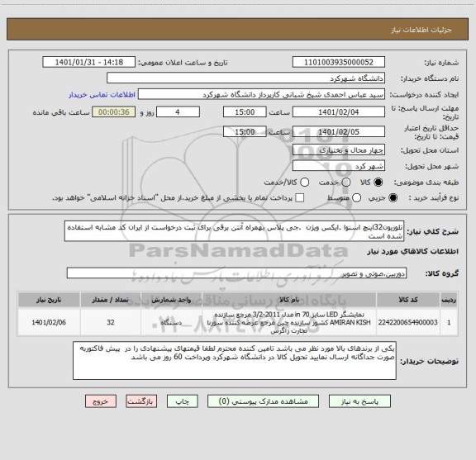Click the need date cell 1401/02/06
This screenshot has height=460, width=476.
click(49, 322)
